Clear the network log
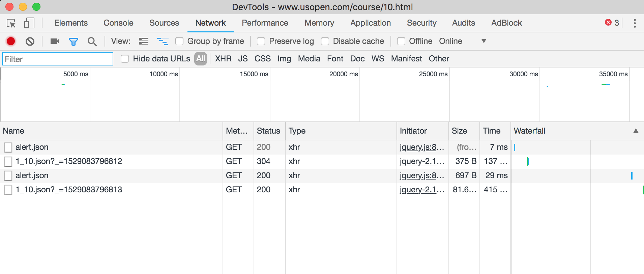 click(30, 41)
